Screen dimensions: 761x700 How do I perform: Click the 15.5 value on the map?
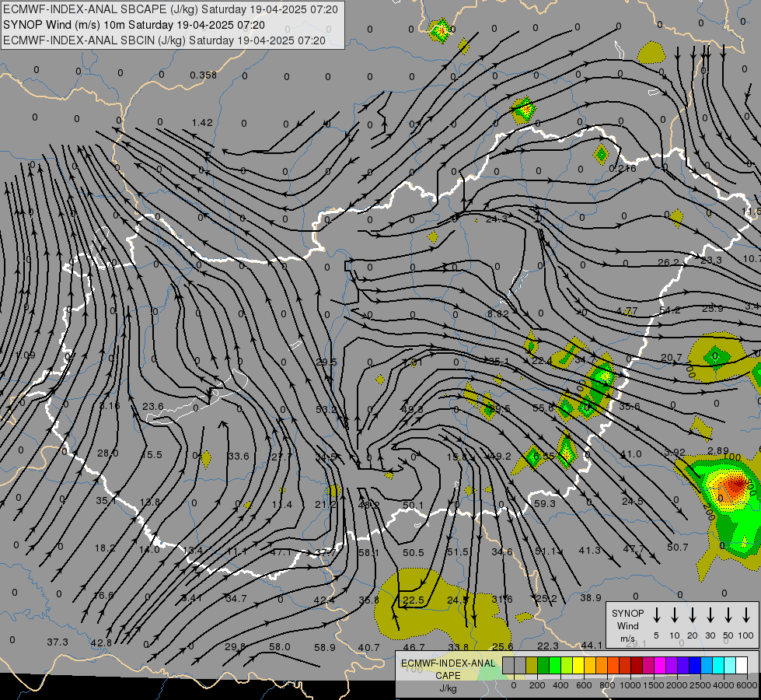pos(152,455)
